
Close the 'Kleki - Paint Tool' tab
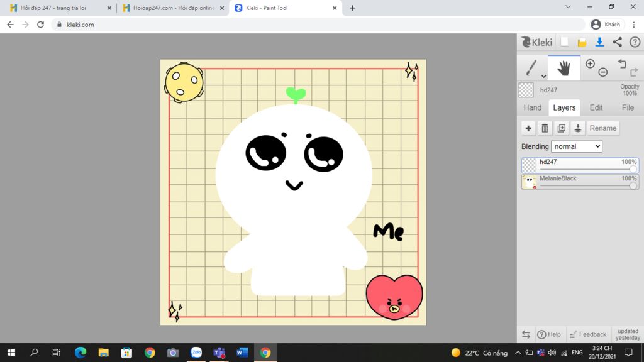335,8
